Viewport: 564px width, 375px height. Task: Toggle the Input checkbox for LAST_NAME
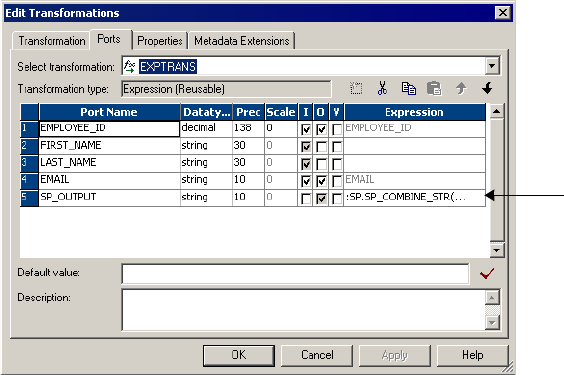(x=306, y=164)
